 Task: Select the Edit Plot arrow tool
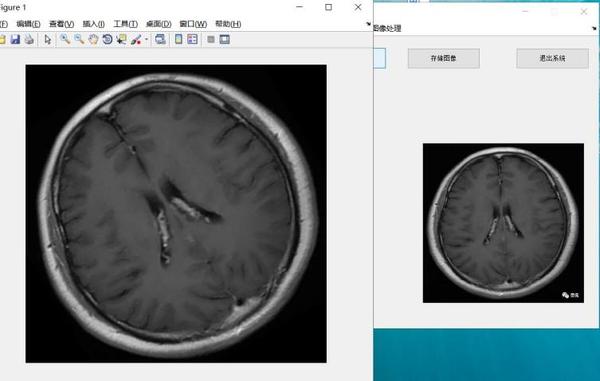(47, 39)
